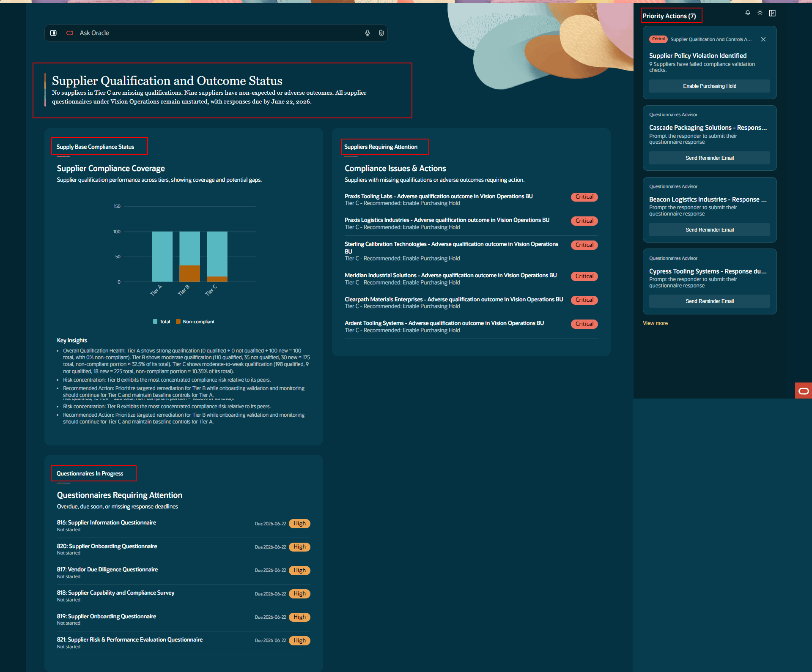Viewport: 812px width, 672px height.
Task: Click High badge for questionnaire 821
Action: pyautogui.click(x=299, y=641)
